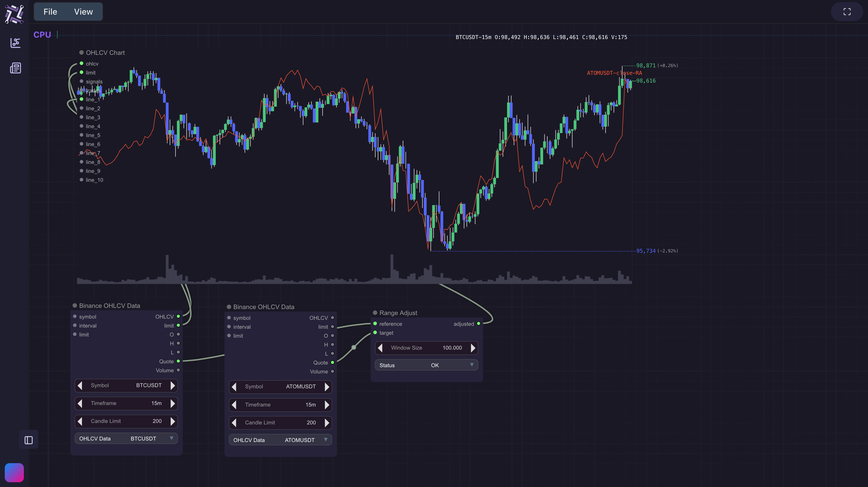
Task: Open the documents list sidebar icon
Action: point(15,68)
